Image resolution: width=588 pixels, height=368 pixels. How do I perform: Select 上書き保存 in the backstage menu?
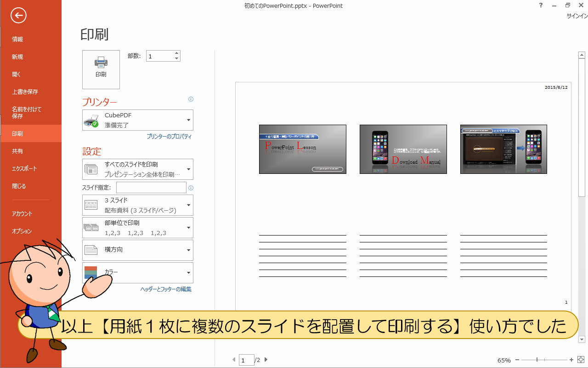click(31, 92)
